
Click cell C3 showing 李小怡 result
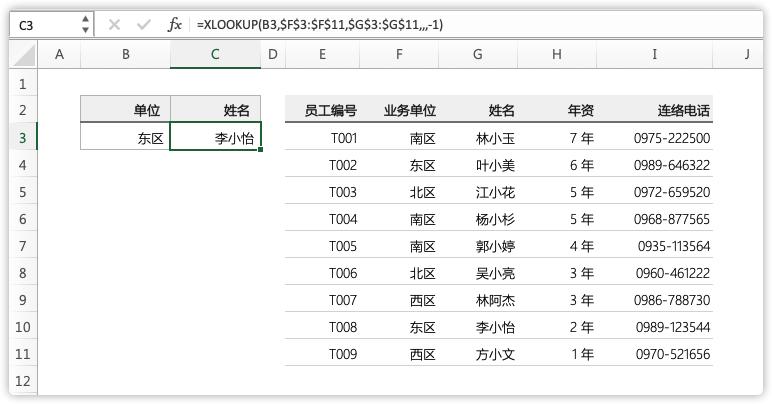click(215, 136)
